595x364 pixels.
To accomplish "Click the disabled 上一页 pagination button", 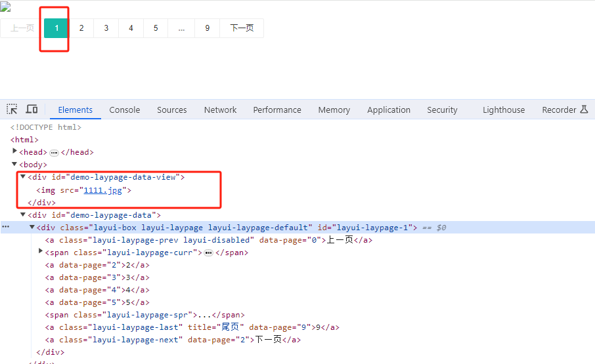I will [22, 28].
